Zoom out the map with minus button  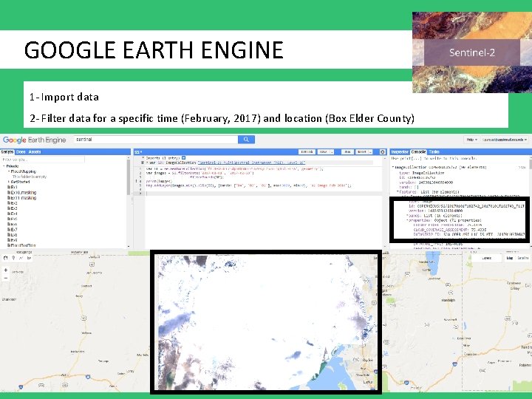(6, 278)
